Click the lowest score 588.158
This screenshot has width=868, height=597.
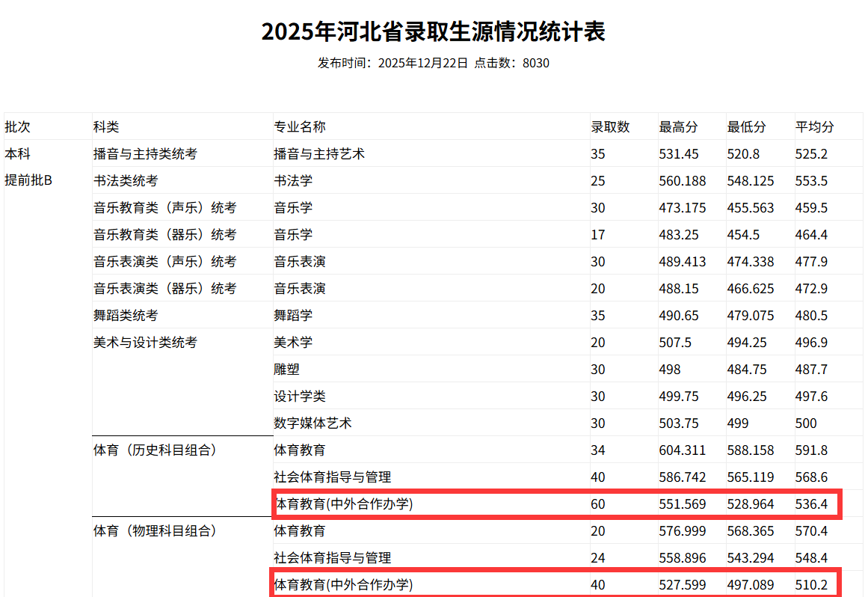751,451
